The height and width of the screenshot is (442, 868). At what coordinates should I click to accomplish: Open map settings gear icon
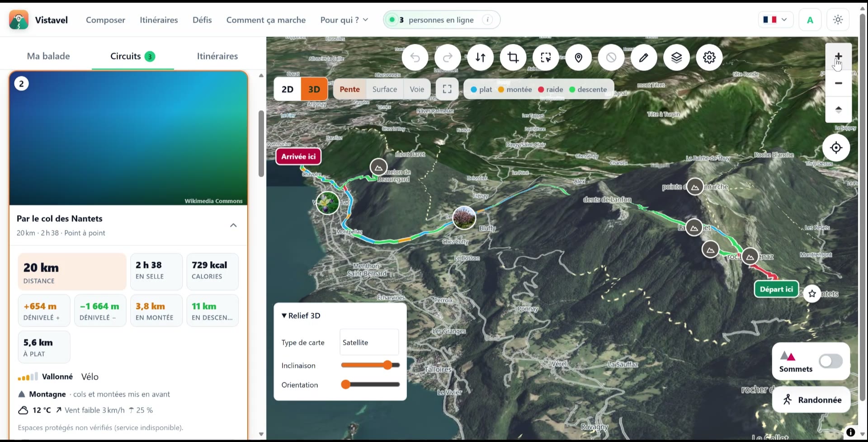point(709,57)
